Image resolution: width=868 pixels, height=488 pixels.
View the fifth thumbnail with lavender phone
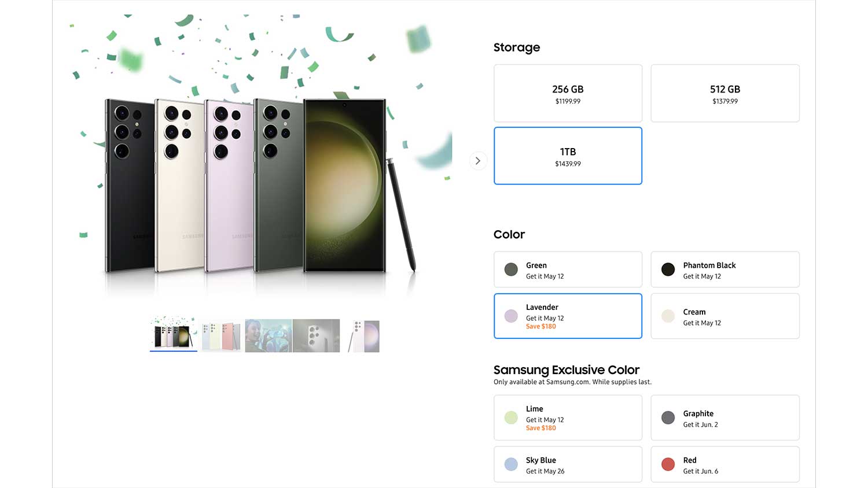click(x=364, y=335)
